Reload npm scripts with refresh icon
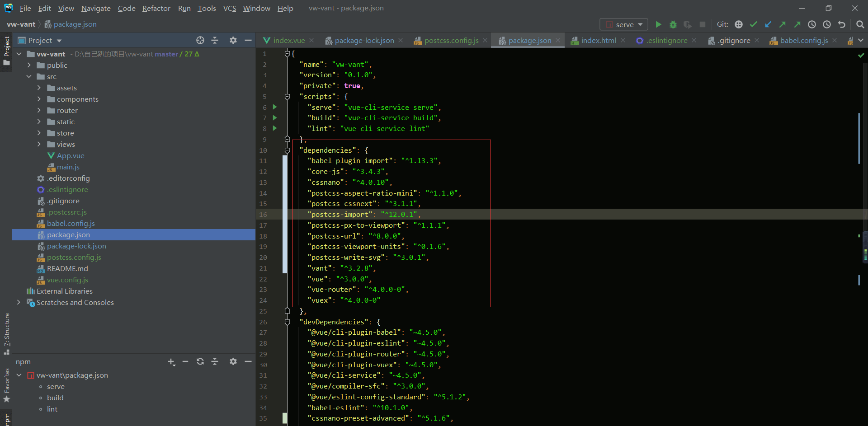Image resolution: width=868 pixels, height=426 pixels. [200, 361]
